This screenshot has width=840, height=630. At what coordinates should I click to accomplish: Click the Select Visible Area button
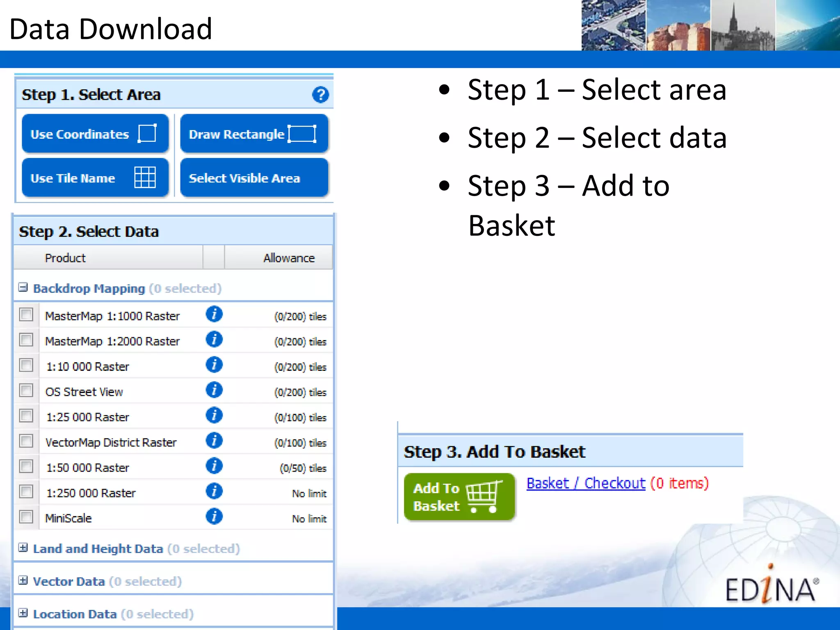pos(254,178)
